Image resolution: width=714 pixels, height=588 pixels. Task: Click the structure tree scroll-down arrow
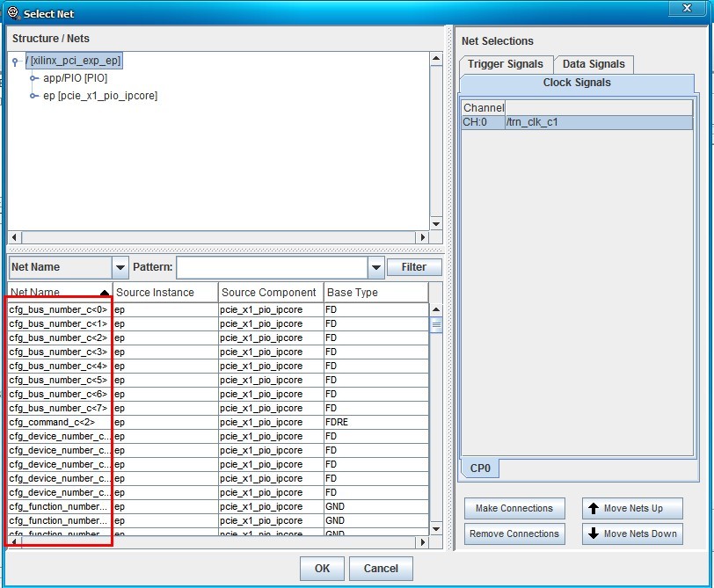436,224
